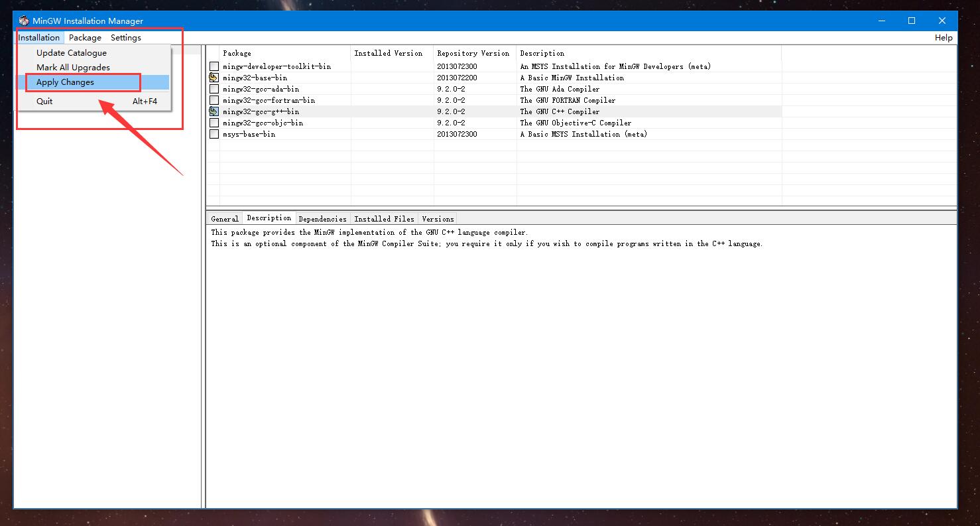The height and width of the screenshot is (526, 980).
Task: Open the Help menu
Action: point(944,38)
